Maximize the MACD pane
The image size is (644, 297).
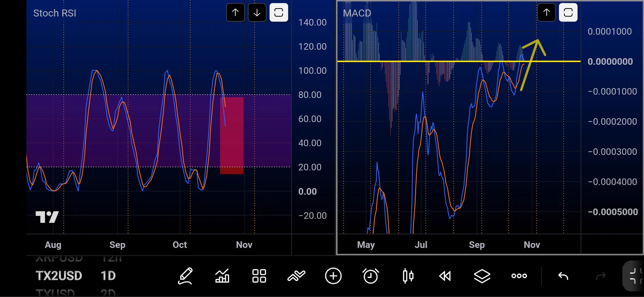(x=568, y=13)
